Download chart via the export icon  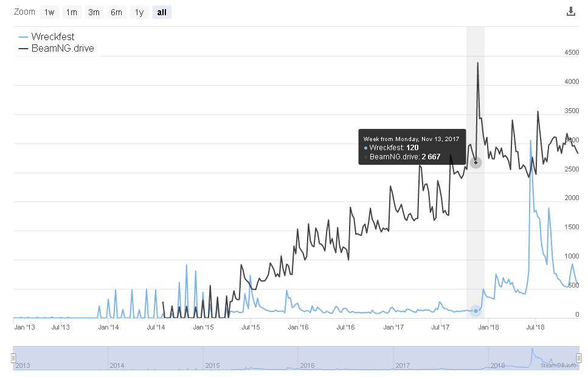click(x=570, y=12)
